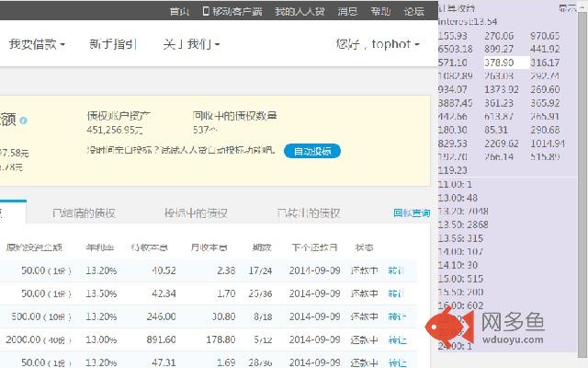
Task: Click the highlighted 378.90 value in side panel
Action: point(506,63)
